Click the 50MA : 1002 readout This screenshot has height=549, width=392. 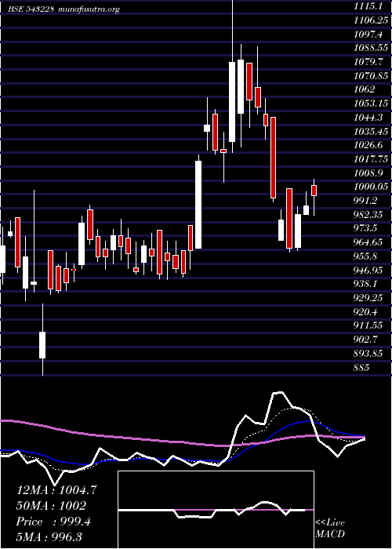point(51,506)
